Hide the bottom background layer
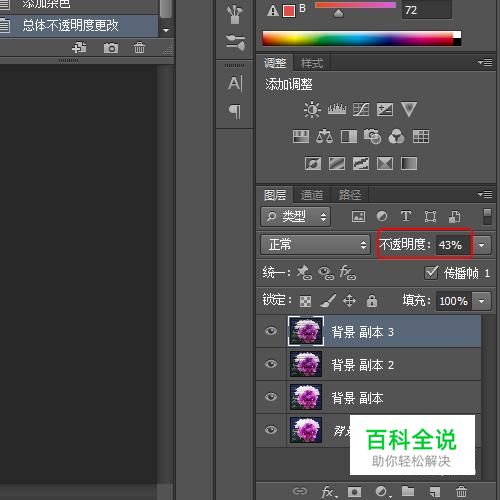The width and height of the screenshot is (500, 500). [271, 430]
